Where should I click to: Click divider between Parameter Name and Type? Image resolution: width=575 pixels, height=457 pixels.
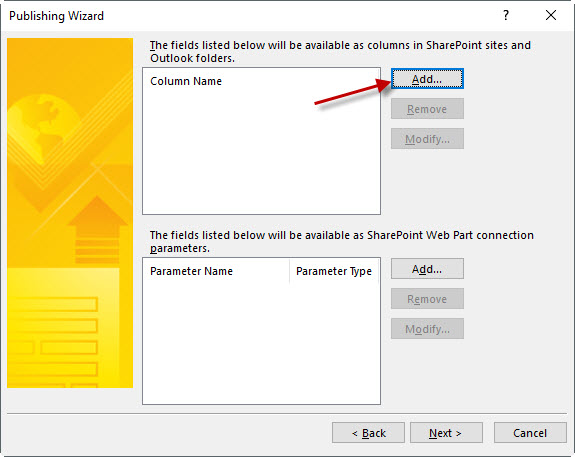click(x=289, y=271)
